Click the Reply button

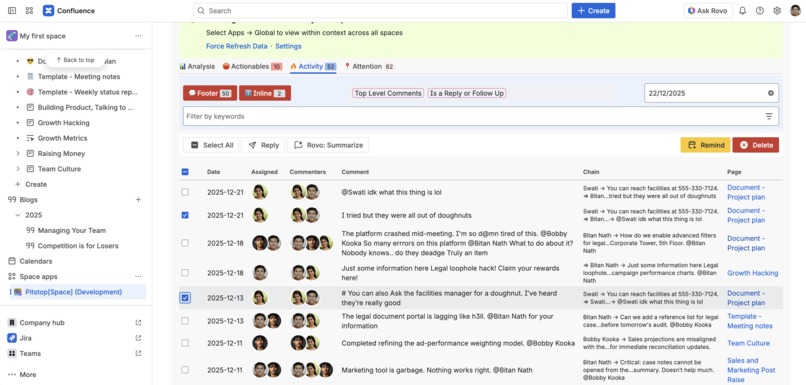tap(263, 145)
